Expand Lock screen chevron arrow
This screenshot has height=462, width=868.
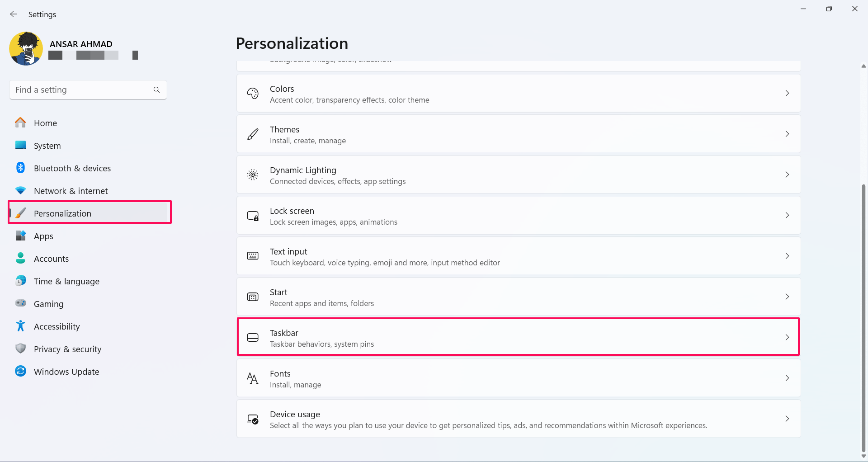787,215
